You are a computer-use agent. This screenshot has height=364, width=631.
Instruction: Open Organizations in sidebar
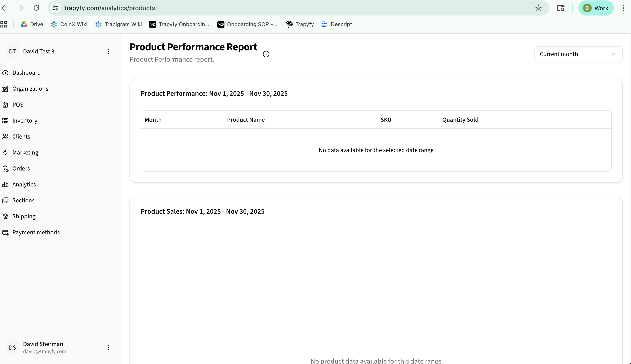30,89
